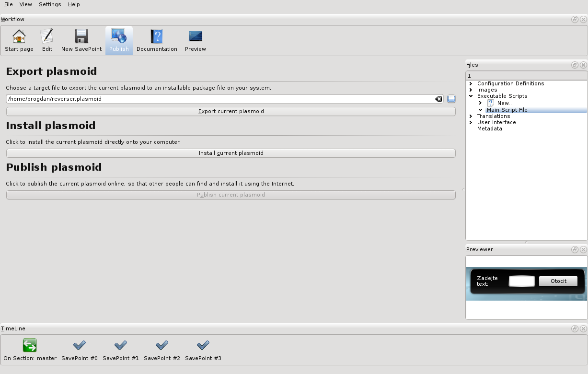Screen dimensions: 588x374
Task: Expand the User Interface tree node
Action: coord(471,122)
